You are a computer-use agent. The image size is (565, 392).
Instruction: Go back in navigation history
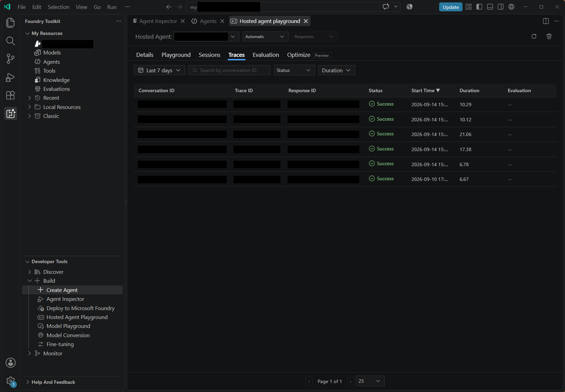pos(169,7)
